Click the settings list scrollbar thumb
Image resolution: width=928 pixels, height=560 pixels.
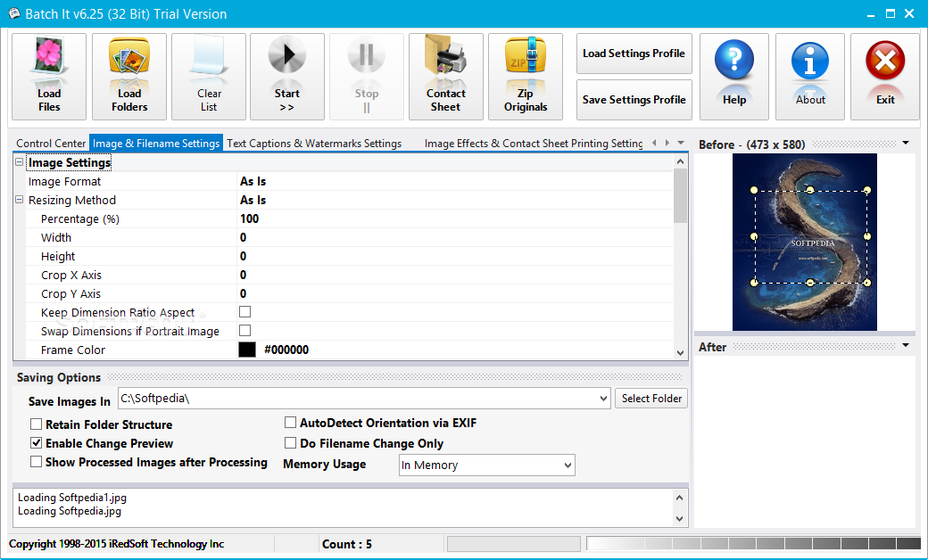coord(680,196)
